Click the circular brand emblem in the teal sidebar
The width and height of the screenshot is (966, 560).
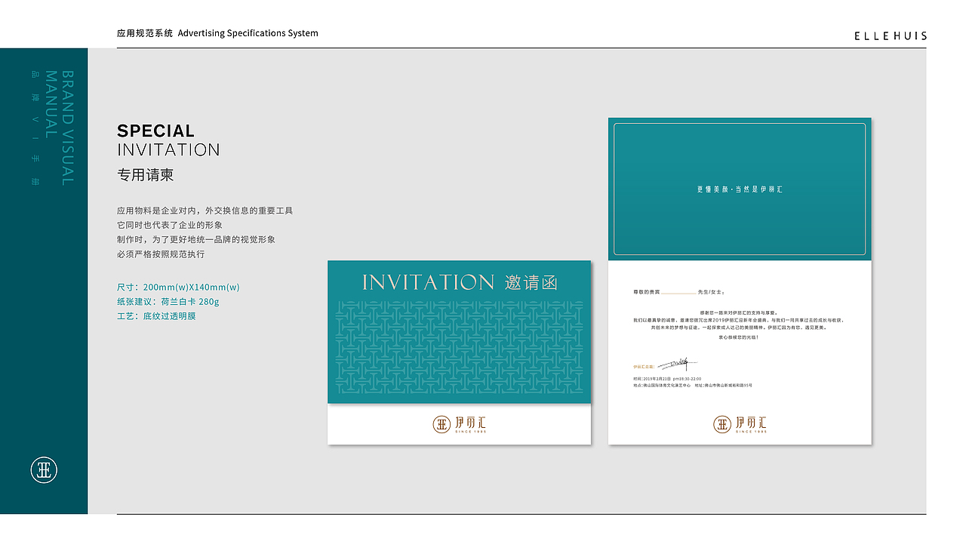pos(44,470)
